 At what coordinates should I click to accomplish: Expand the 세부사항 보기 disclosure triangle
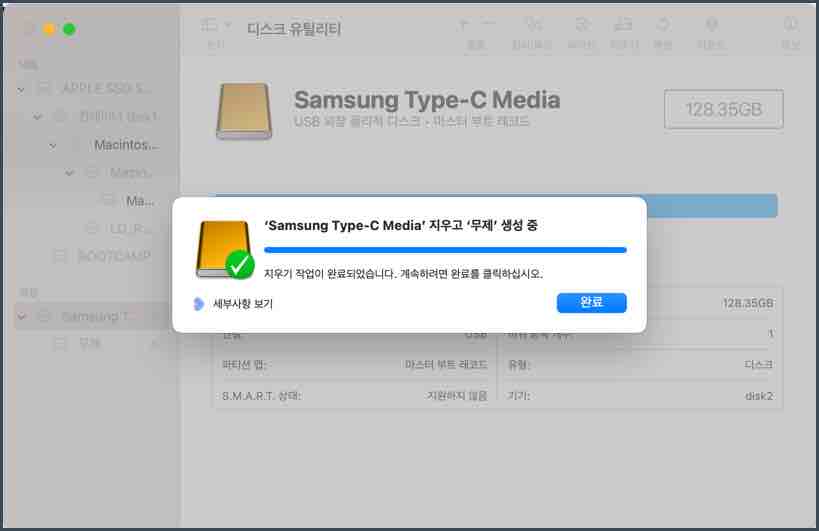198,303
